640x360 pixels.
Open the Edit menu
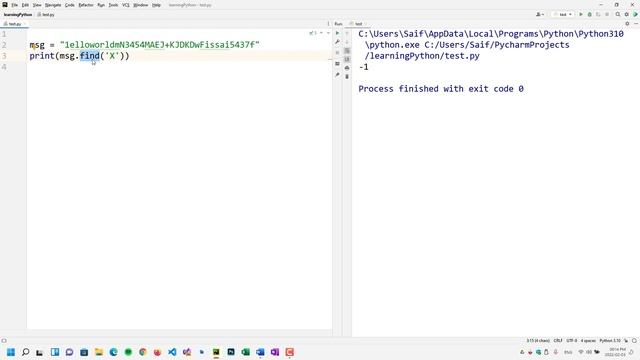25,5
